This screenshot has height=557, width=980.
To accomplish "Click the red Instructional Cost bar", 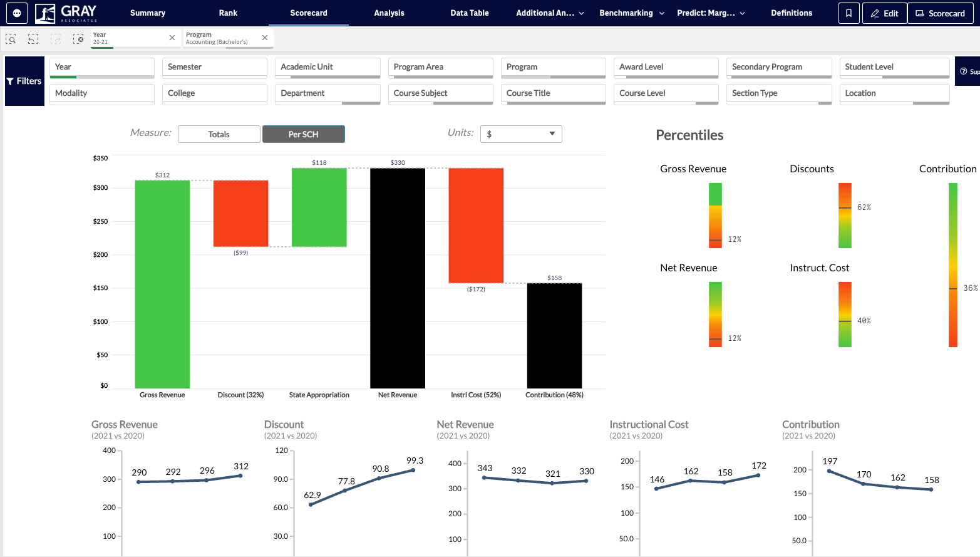I will coord(476,226).
